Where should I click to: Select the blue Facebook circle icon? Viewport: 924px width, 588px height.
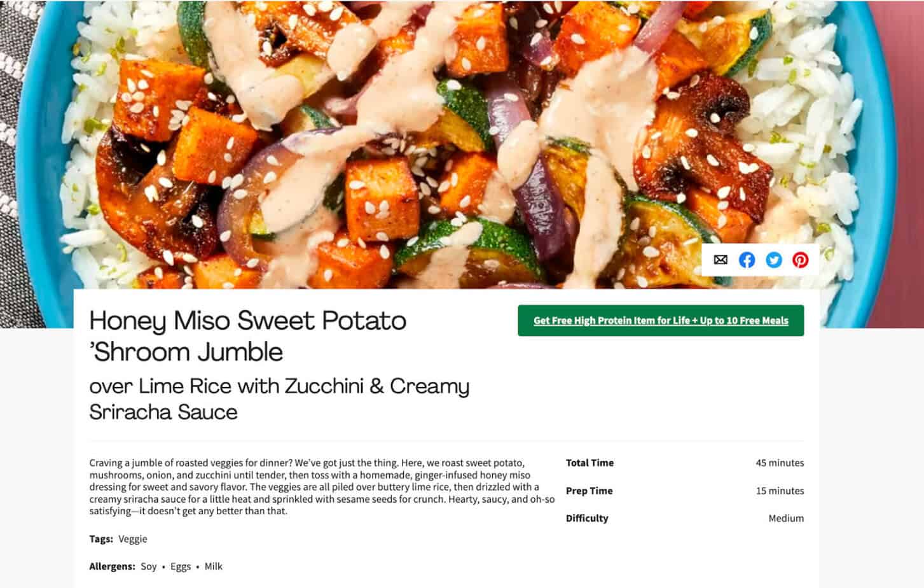pos(747,260)
